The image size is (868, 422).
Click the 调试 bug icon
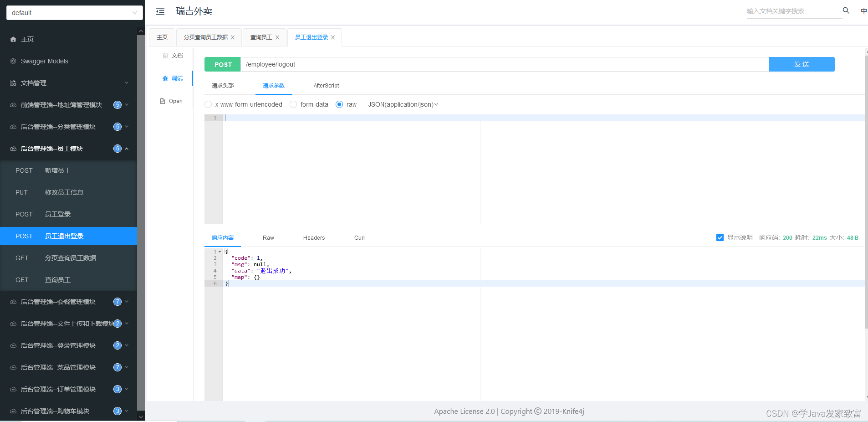pyautogui.click(x=165, y=78)
